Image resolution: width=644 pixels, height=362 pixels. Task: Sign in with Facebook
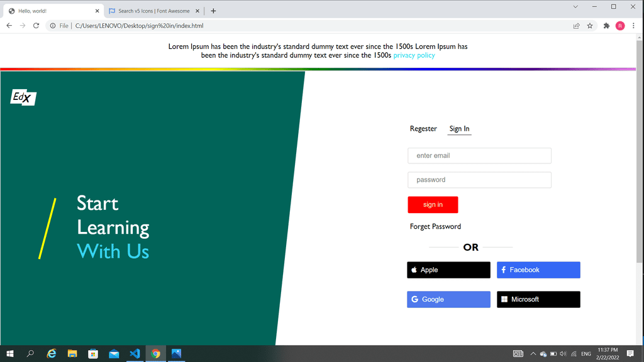click(x=538, y=270)
